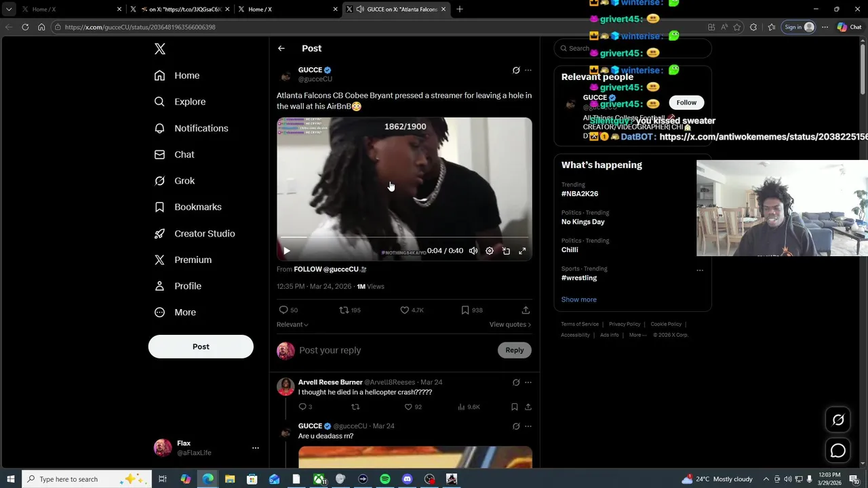The width and height of the screenshot is (868, 488).
Task: Mute the video volume
Action: 473,251
